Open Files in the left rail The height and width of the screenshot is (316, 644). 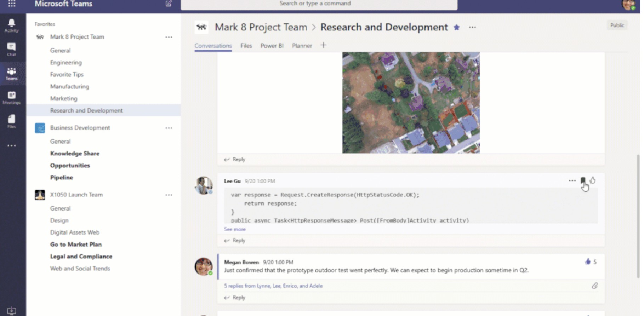point(11,121)
